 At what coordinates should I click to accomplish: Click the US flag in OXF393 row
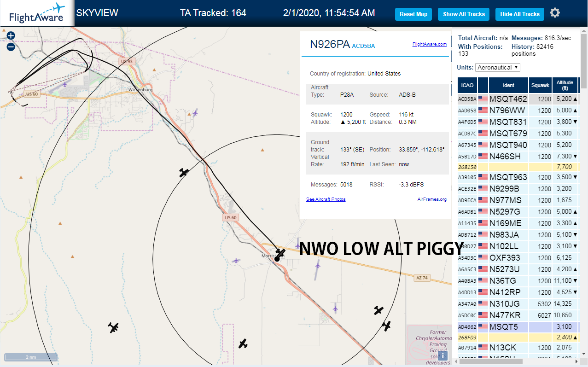pos(483,258)
